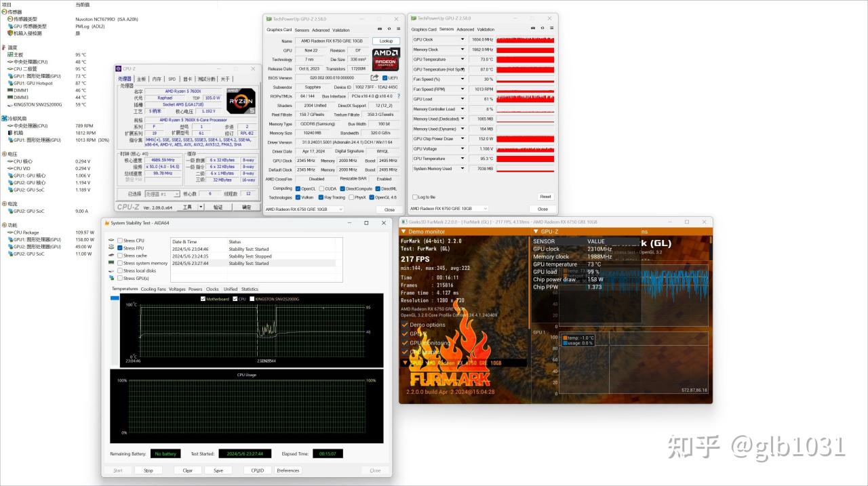The height and width of the screenshot is (486, 868).
Task: Click the Stop button in AIDA64
Action: pyautogui.click(x=148, y=470)
